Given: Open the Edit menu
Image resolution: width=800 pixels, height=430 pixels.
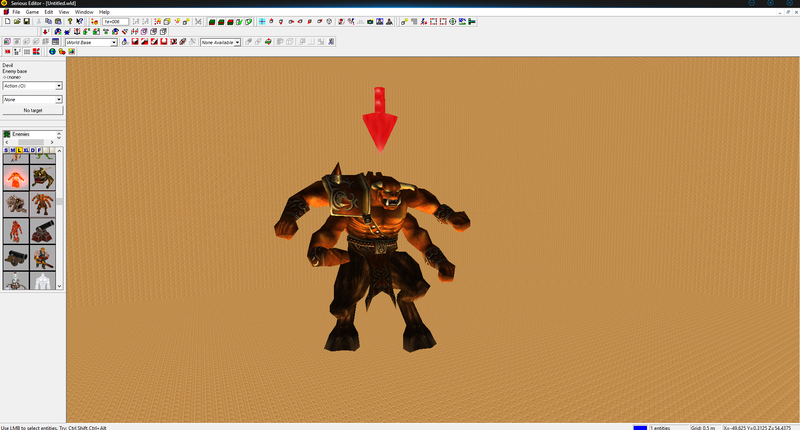Looking at the screenshot, I should click(x=48, y=12).
